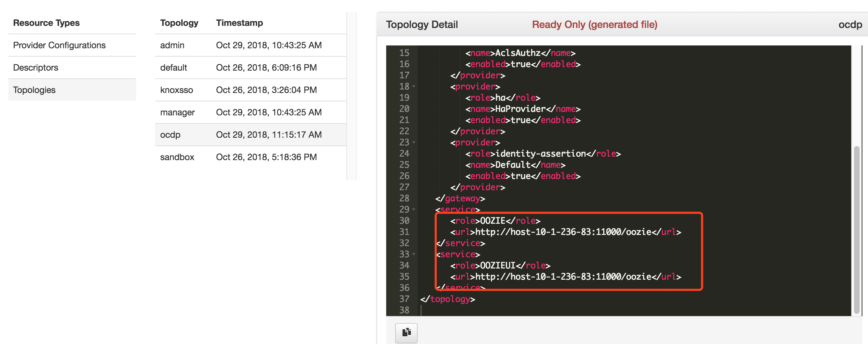This screenshot has height=344, width=868.
Task: Select the ocdp topology row
Action: pos(251,135)
